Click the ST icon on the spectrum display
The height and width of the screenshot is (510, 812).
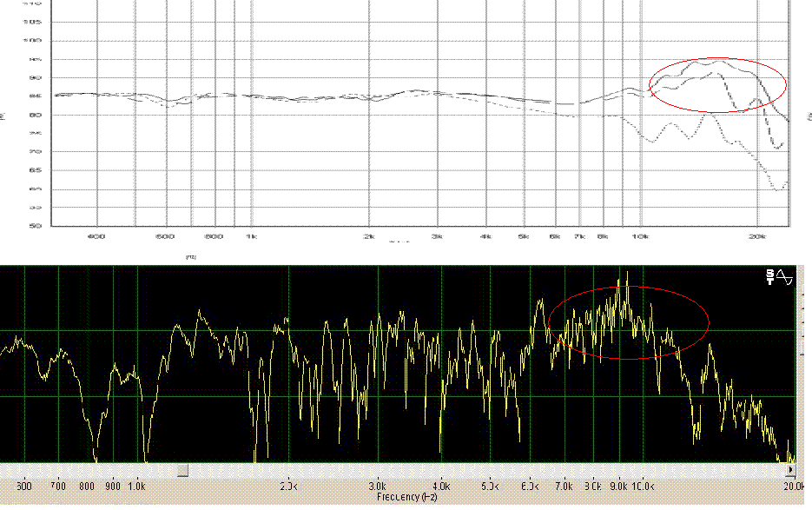(770, 277)
